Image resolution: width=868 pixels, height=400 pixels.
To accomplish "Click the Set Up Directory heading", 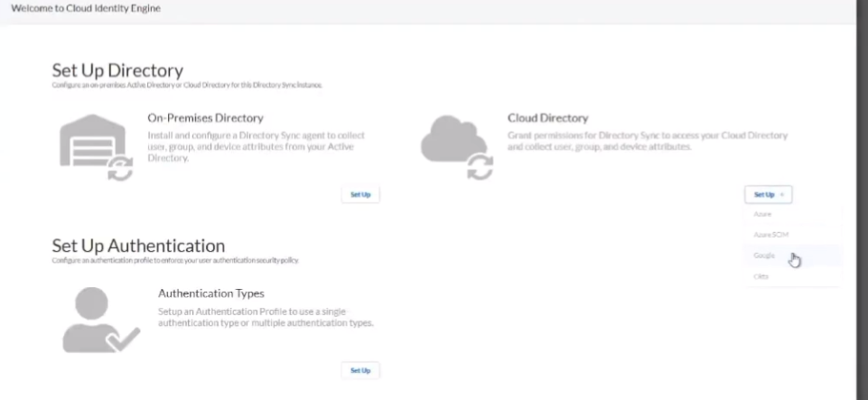I will click(x=117, y=70).
